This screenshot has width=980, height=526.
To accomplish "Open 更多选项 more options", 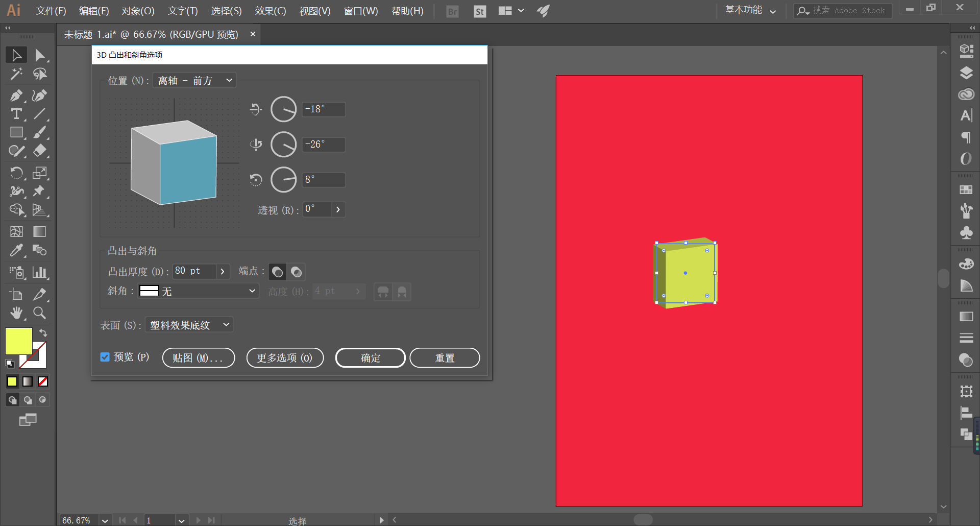I will click(x=285, y=358).
